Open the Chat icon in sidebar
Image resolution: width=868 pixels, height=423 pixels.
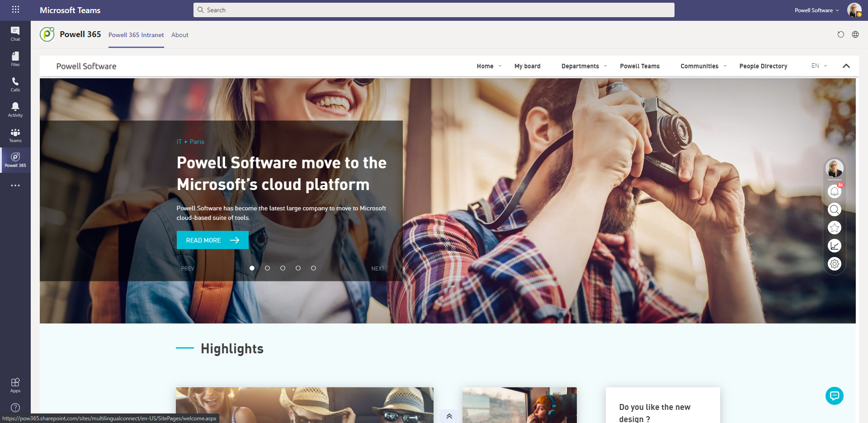15,33
